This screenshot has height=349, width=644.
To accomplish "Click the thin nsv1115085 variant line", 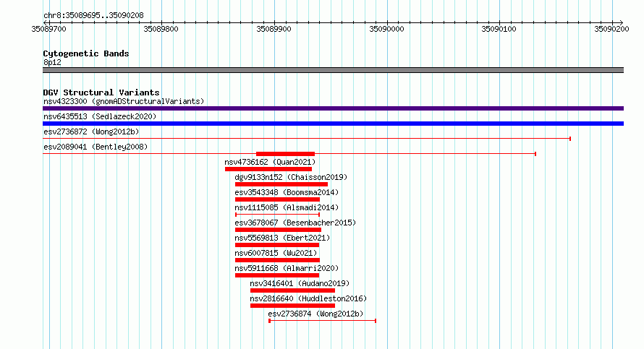I will click(x=278, y=215).
